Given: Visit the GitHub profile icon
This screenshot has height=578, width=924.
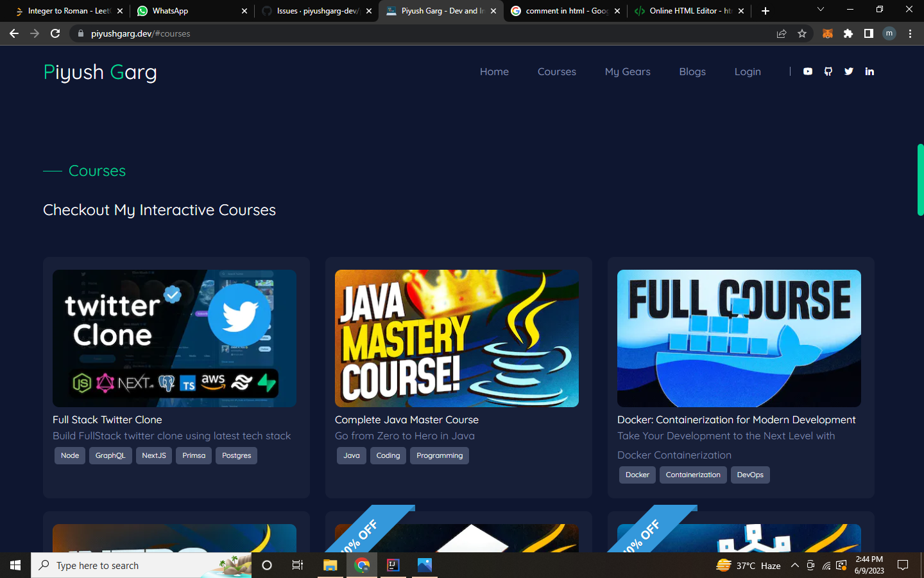Looking at the screenshot, I should pyautogui.click(x=828, y=71).
